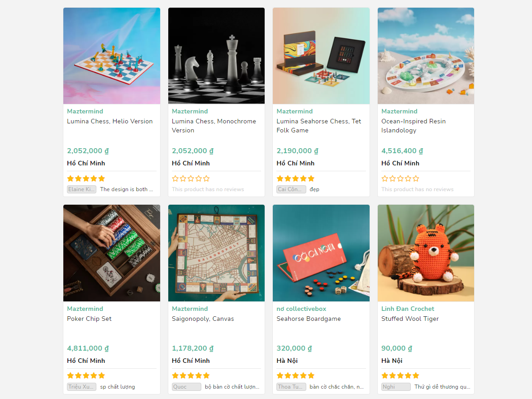Click the empty star rating for Monochrome Version

(x=191, y=178)
